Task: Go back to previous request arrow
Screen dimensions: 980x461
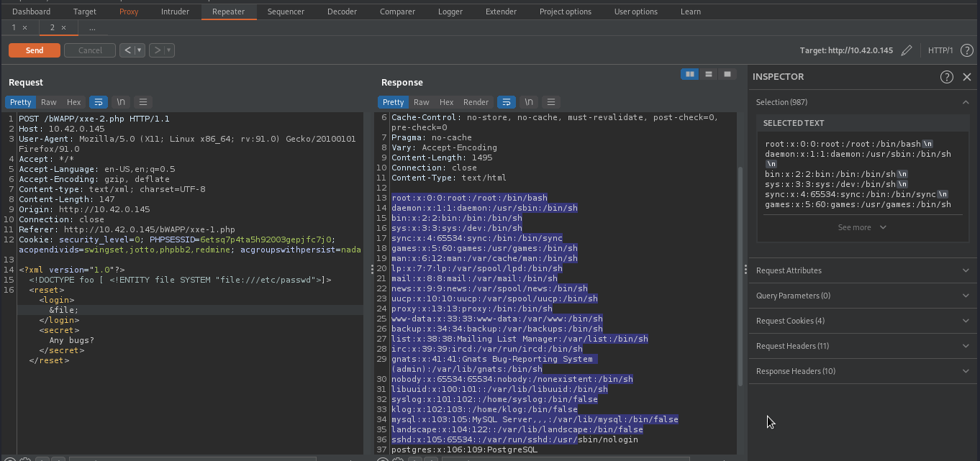Action: 127,50
